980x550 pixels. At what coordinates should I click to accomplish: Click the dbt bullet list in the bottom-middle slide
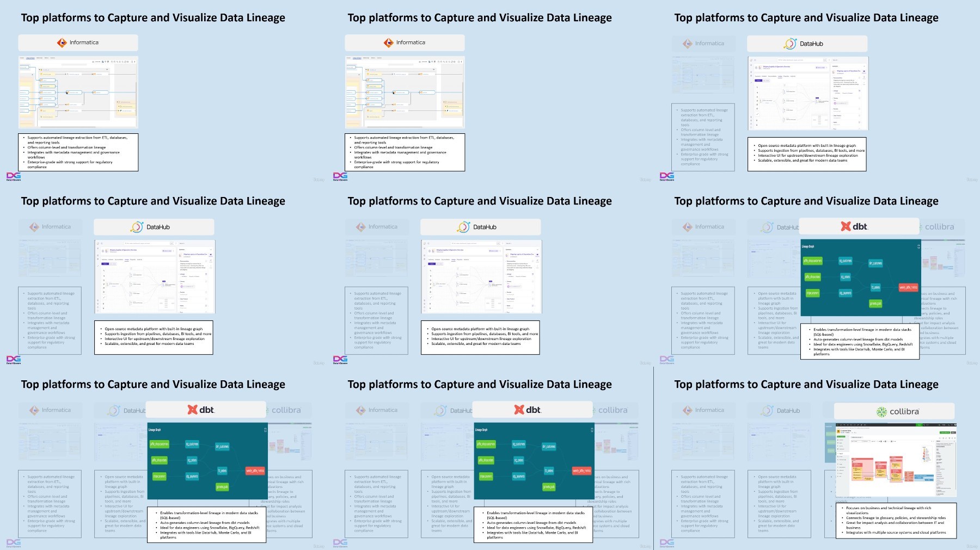(x=533, y=525)
